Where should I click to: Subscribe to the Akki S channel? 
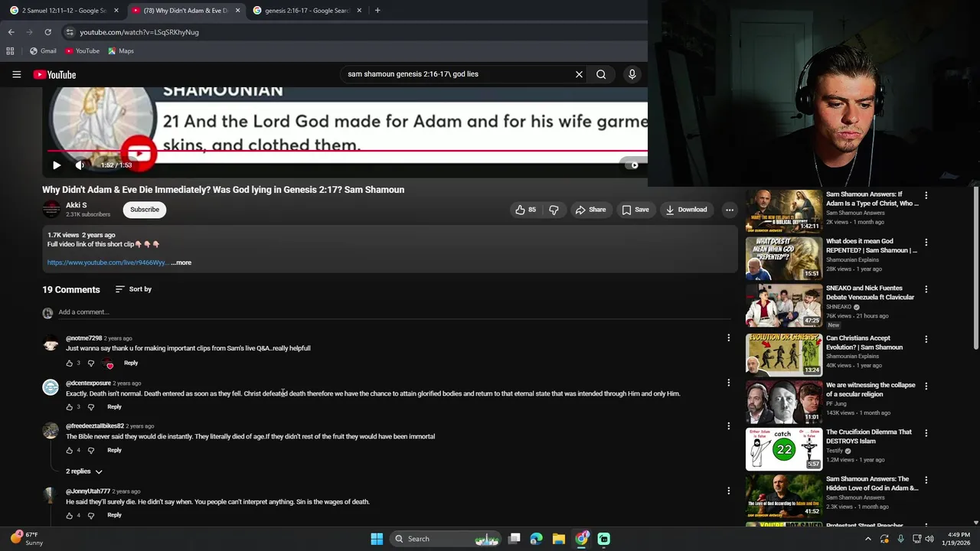click(145, 210)
